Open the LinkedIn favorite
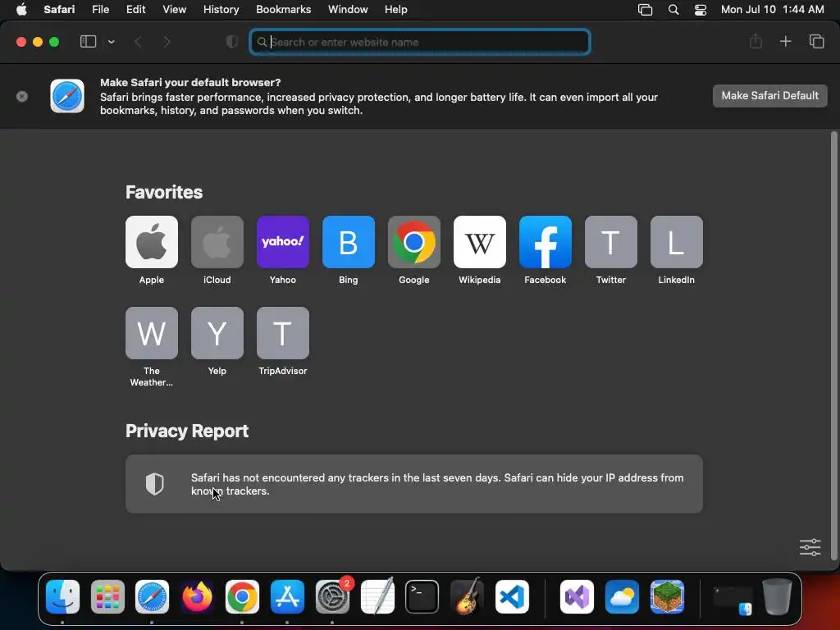The width and height of the screenshot is (840, 630). click(677, 242)
